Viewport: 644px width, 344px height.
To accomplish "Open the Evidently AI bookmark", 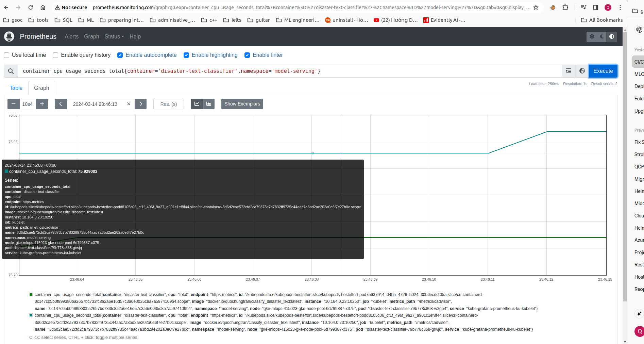I will click(x=444, y=20).
